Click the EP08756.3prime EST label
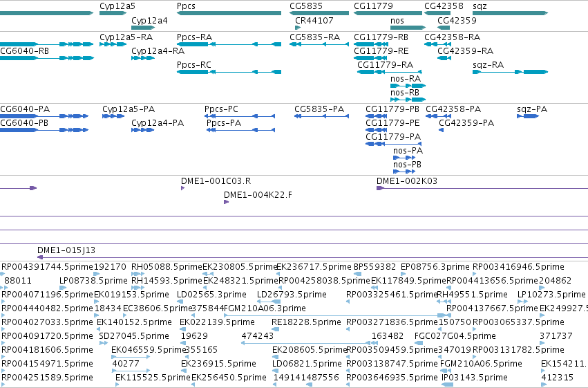The width and height of the screenshot is (588, 388). pos(435,267)
